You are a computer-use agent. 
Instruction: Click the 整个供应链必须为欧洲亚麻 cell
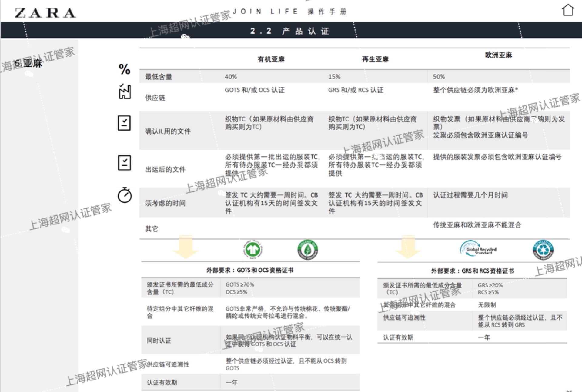(475, 90)
